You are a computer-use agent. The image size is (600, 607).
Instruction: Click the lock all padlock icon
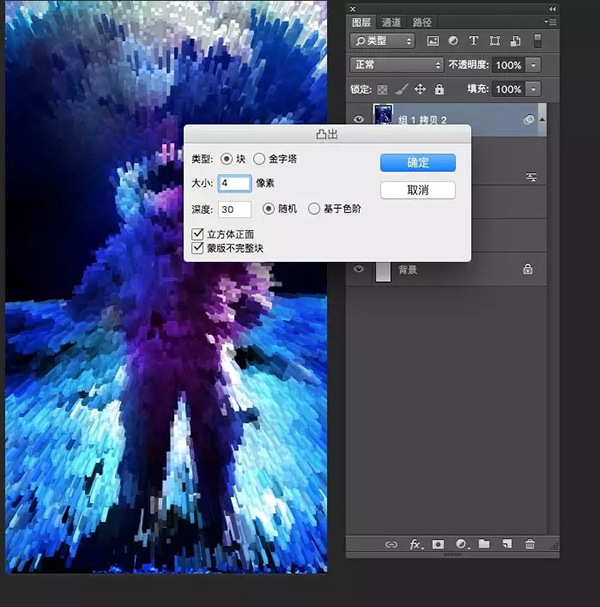pyautogui.click(x=439, y=89)
